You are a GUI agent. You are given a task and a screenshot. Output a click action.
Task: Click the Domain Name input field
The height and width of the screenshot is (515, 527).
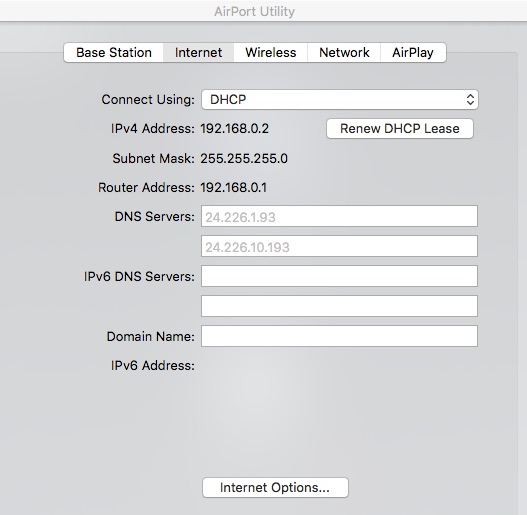339,336
